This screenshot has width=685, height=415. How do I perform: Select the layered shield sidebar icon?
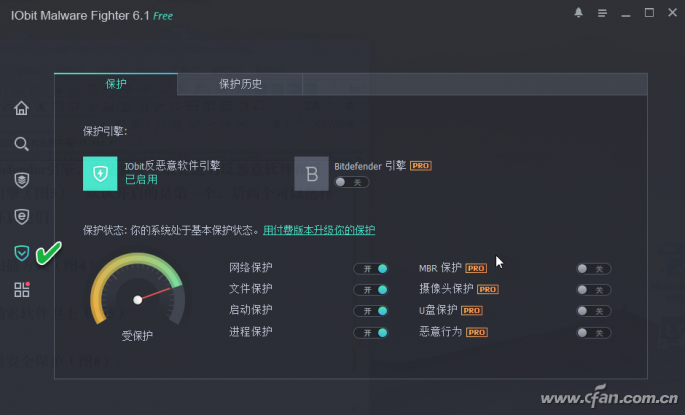point(21,180)
